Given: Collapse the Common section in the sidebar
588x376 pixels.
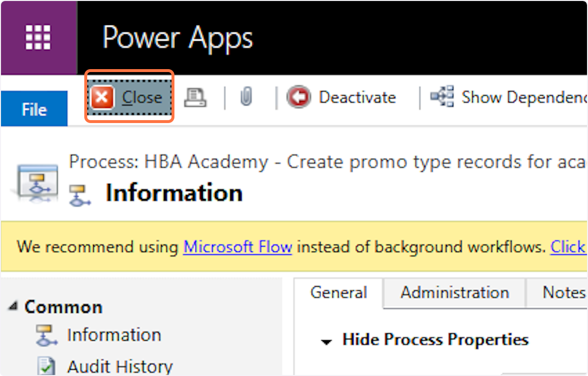Looking at the screenshot, I should point(13,307).
